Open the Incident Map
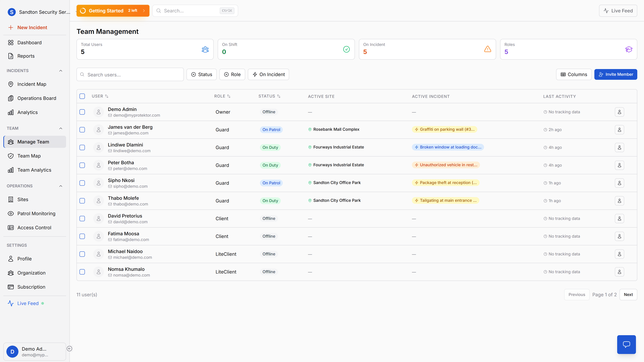This screenshot has height=362, width=644. (x=32, y=84)
